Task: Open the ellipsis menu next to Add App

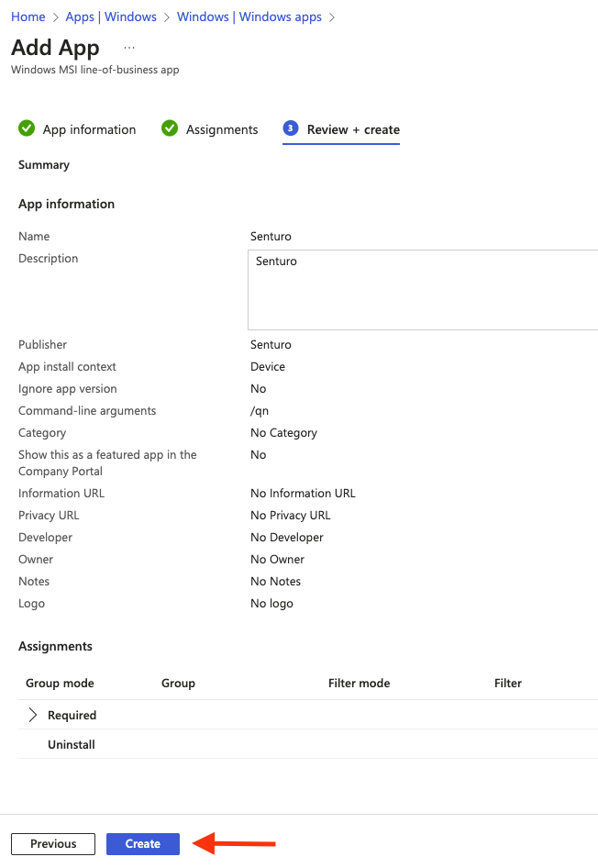Action: pyautogui.click(x=129, y=48)
